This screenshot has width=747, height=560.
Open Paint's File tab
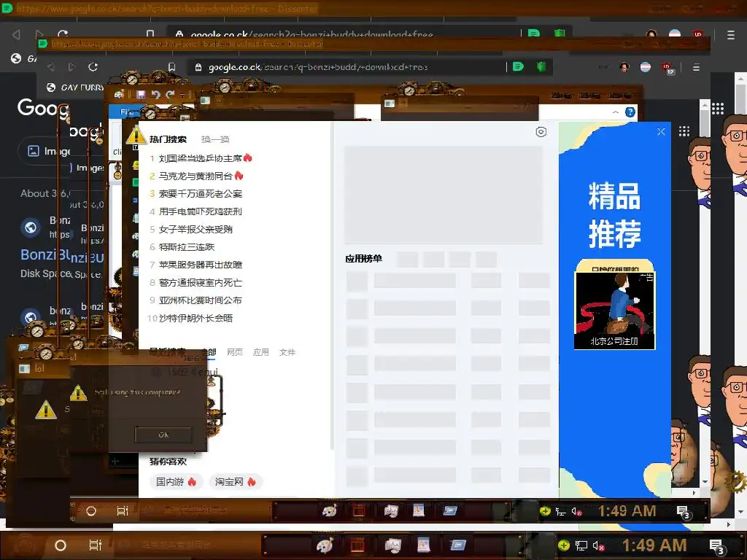click(x=125, y=112)
